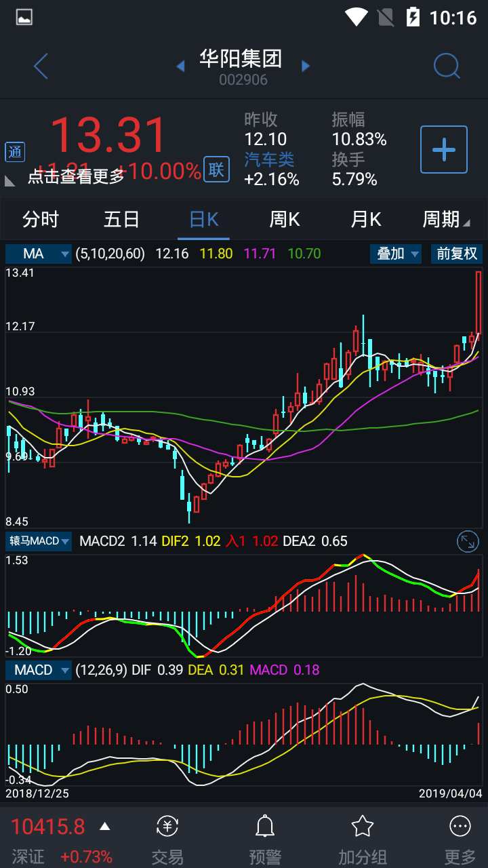Tap the MA parameters (5,10,20,60)
This screenshot has height=868, width=488.
coord(110,254)
